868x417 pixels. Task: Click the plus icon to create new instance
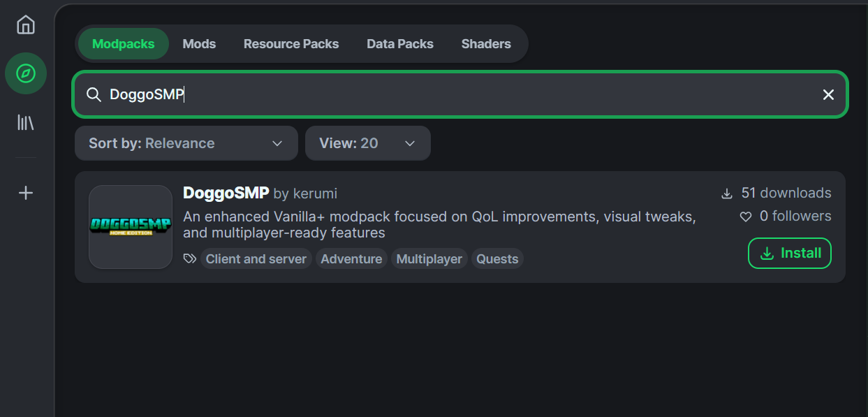click(25, 193)
